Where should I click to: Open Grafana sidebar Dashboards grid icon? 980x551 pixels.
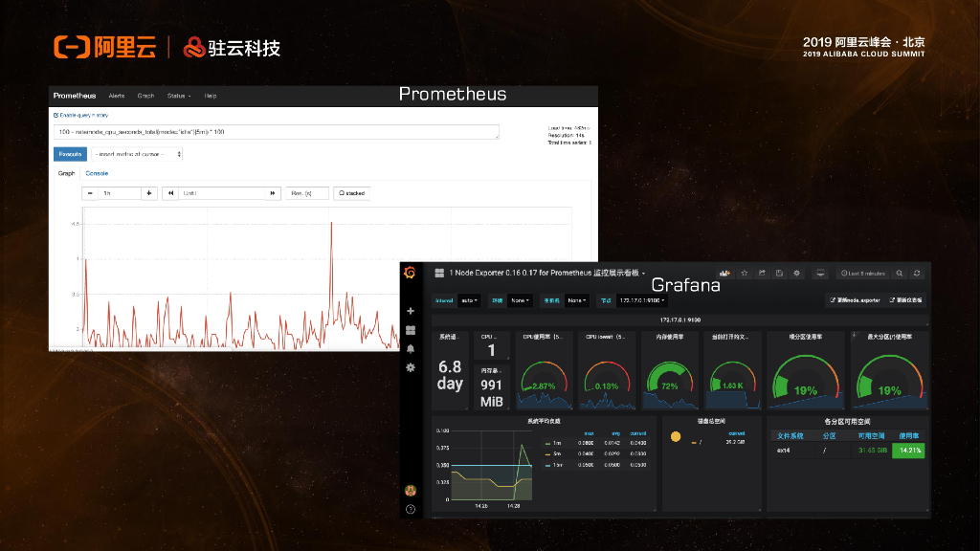pos(411,330)
